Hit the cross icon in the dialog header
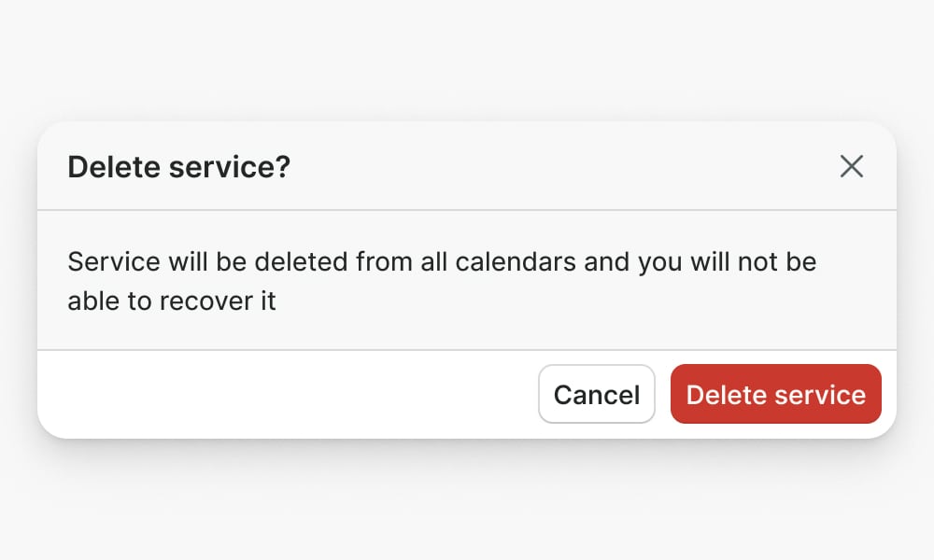This screenshot has width=934, height=560. 851,167
